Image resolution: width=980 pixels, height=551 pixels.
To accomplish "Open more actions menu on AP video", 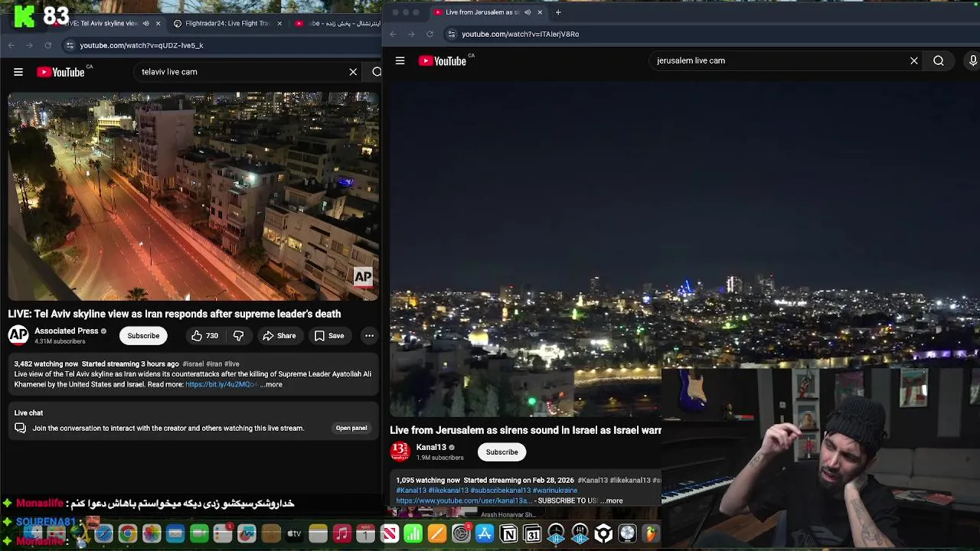I will (x=369, y=335).
